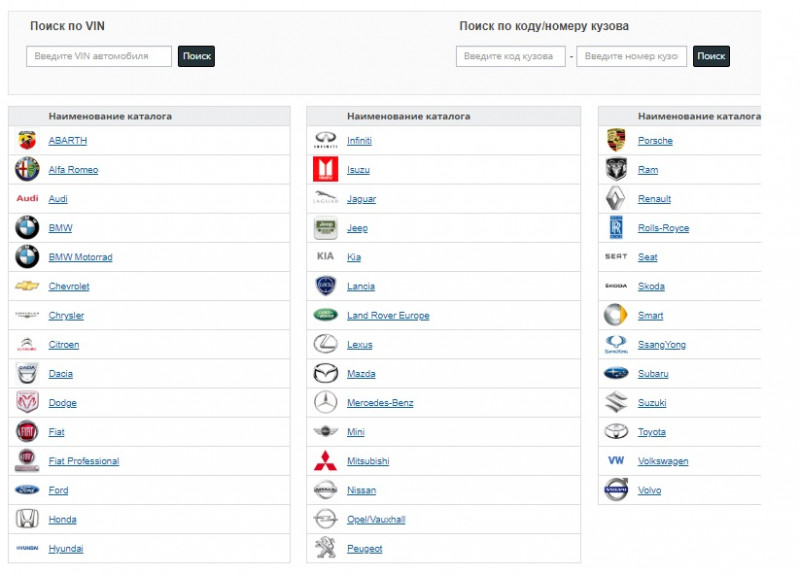Click the Nissan badge logo
800x574 pixels.
click(326, 490)
